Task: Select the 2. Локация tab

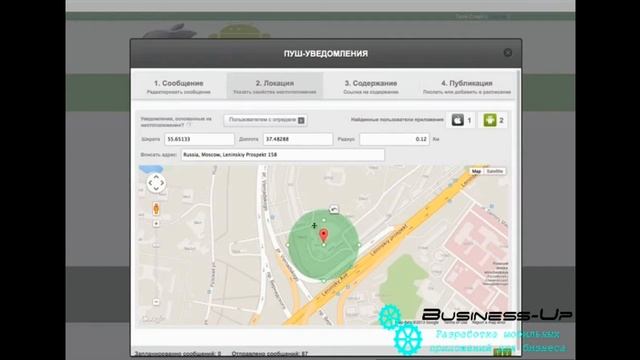Action: click(275, 87)
